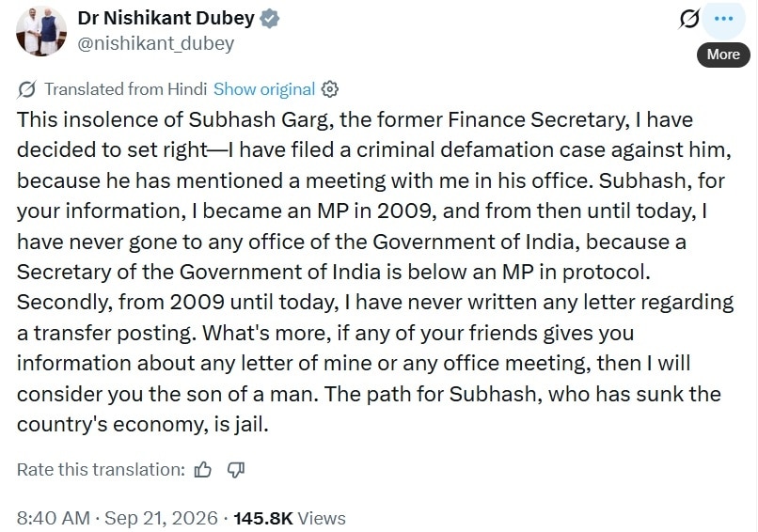Visit the Dr Nishikant Dubey display name

click(166, 19)
